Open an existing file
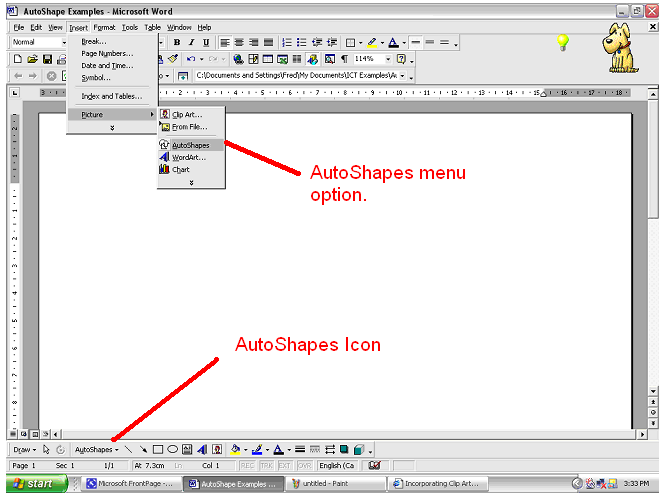 (x=33, y=59)
